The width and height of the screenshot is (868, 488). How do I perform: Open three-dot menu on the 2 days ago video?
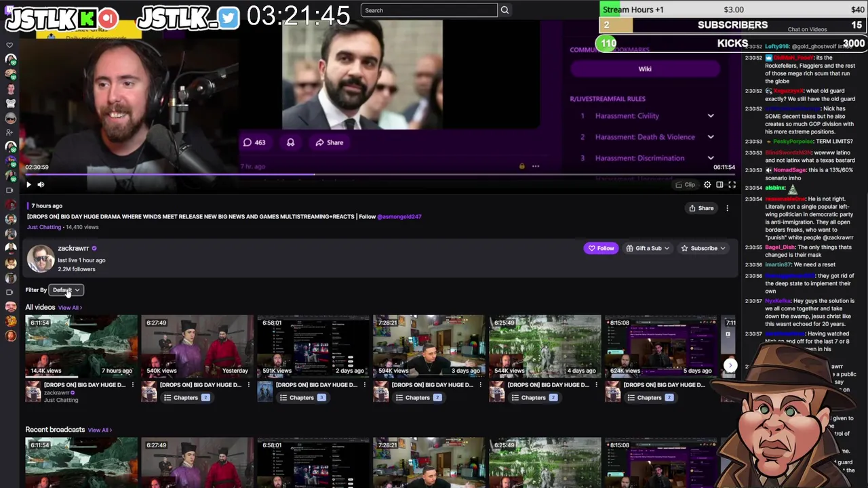click(x=365, y=385)
